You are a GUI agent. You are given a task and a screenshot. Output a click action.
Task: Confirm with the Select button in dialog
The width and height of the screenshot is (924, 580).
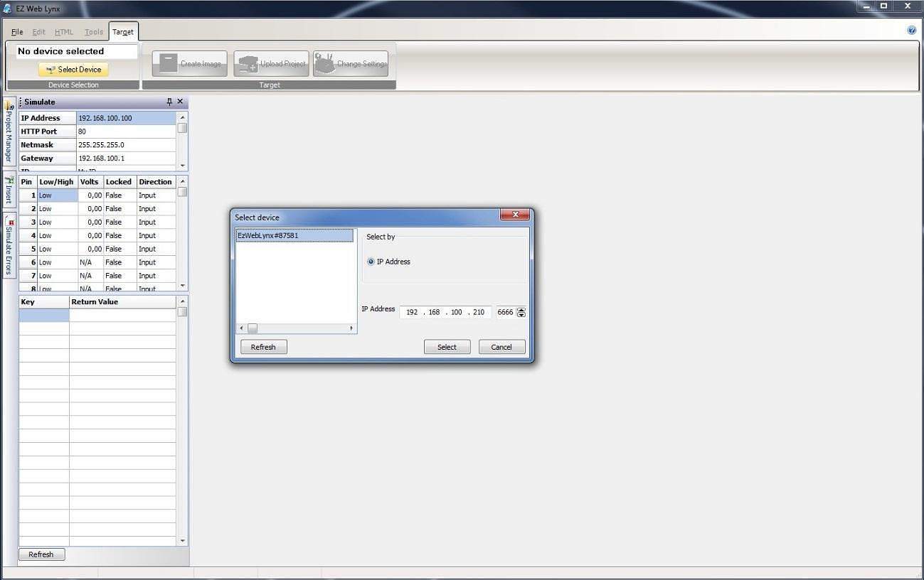point(447,347)
